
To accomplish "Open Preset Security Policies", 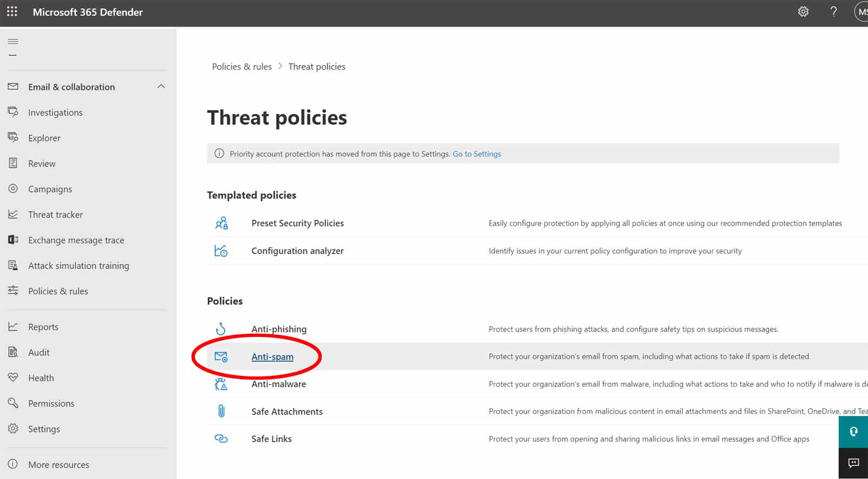I will (x=298, y=223).
